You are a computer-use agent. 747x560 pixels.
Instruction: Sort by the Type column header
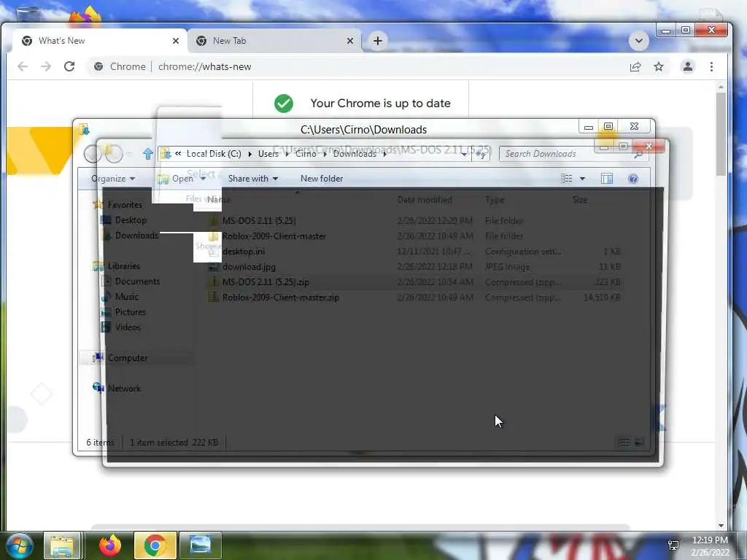(x=495, y=200)
